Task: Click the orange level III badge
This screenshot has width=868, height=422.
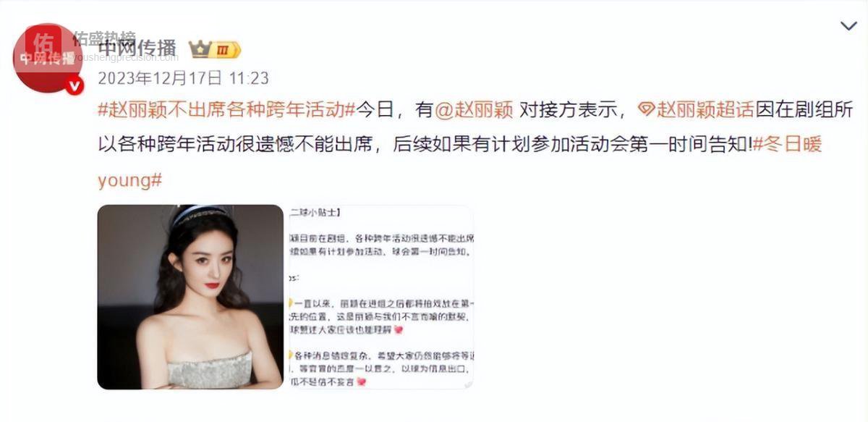Action: pos(225,49)
